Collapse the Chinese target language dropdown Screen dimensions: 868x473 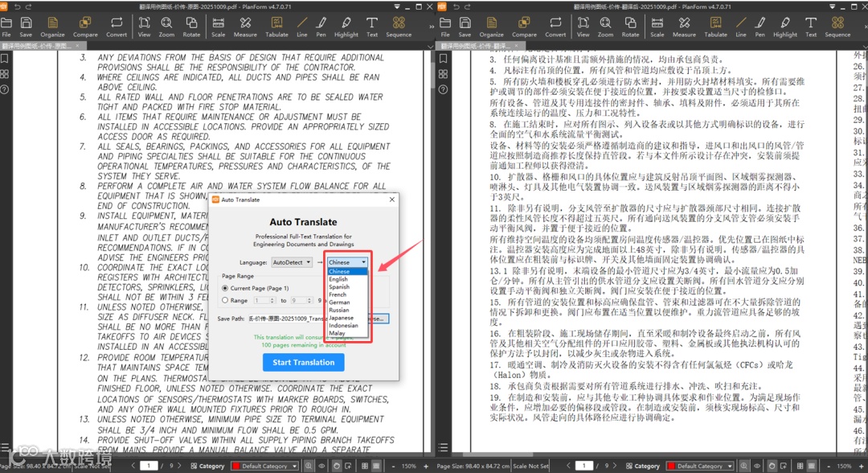pos(347,262)
